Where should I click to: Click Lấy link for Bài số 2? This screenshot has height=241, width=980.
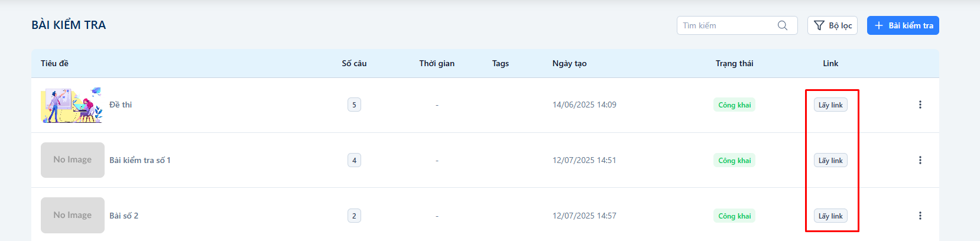click(830, 216)
